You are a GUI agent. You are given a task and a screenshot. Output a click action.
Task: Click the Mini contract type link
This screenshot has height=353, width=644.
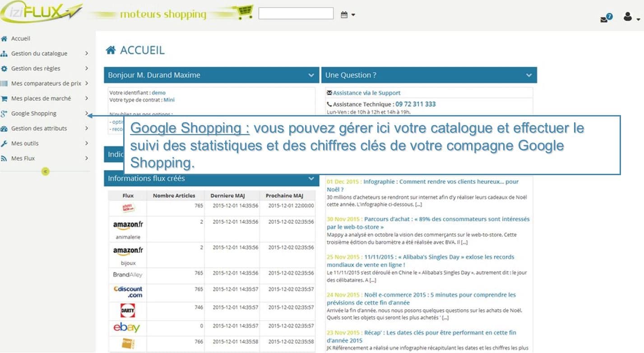(x=169, y=100)
